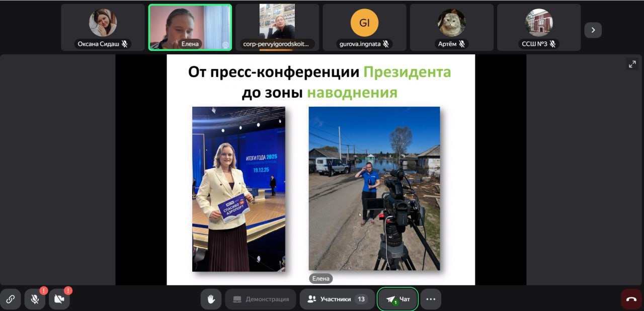The height and width of the screenshot is (311, 644).
Task: Show more participants with the right arrow
Action: 593,30
